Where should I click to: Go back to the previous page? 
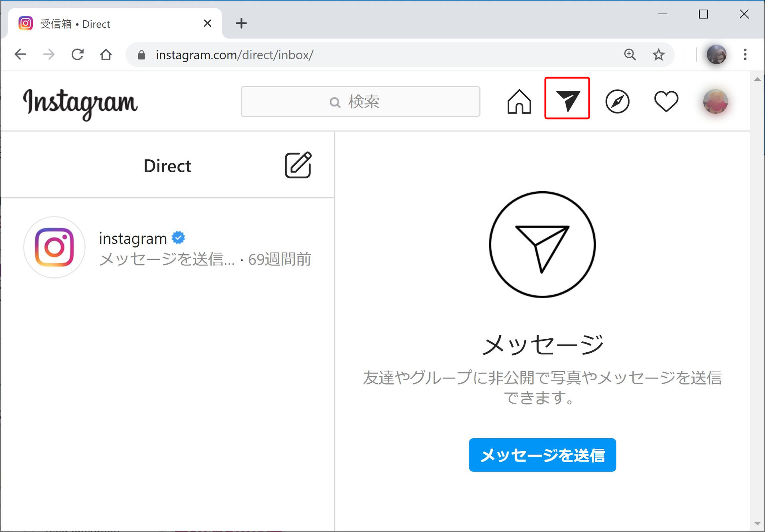coord(20,55)
